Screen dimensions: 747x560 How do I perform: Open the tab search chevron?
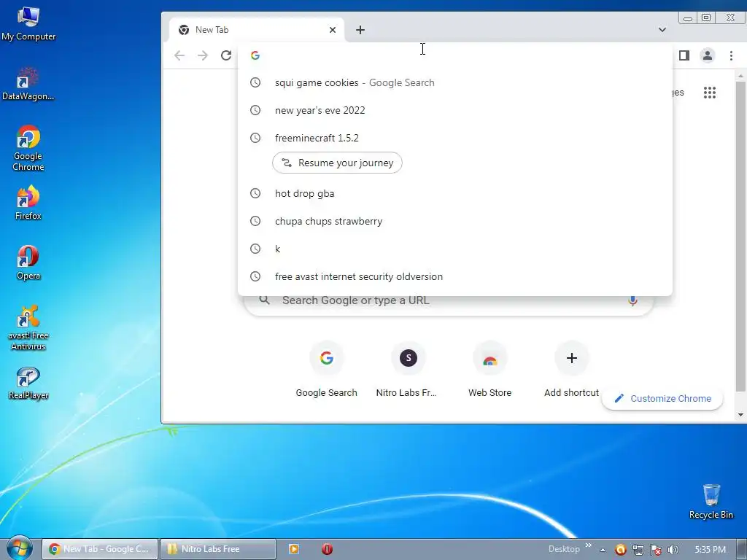click(x=662, y=30)
